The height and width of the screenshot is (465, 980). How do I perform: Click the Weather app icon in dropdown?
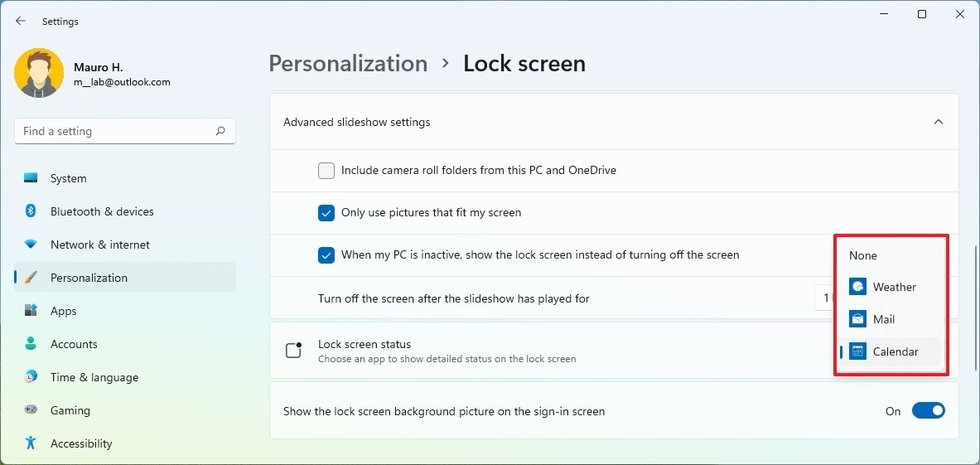[x=857, y=287]
